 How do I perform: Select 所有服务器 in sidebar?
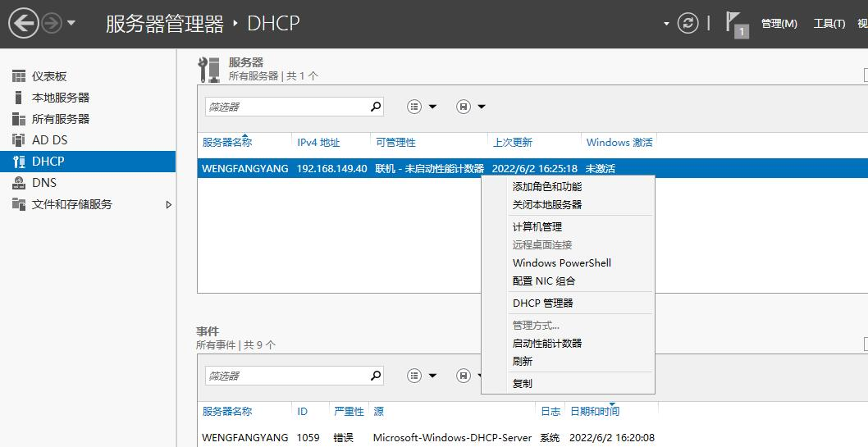point(61,119)
